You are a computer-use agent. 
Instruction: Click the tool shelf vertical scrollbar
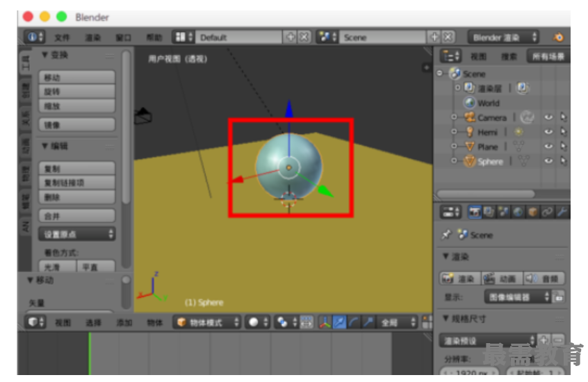126,128
